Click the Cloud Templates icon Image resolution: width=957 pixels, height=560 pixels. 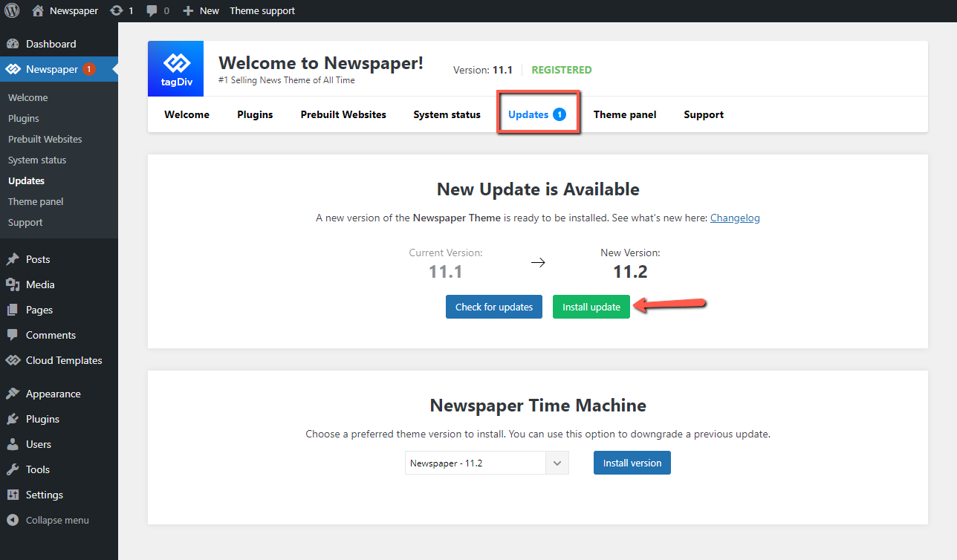(x=13, y=360)
